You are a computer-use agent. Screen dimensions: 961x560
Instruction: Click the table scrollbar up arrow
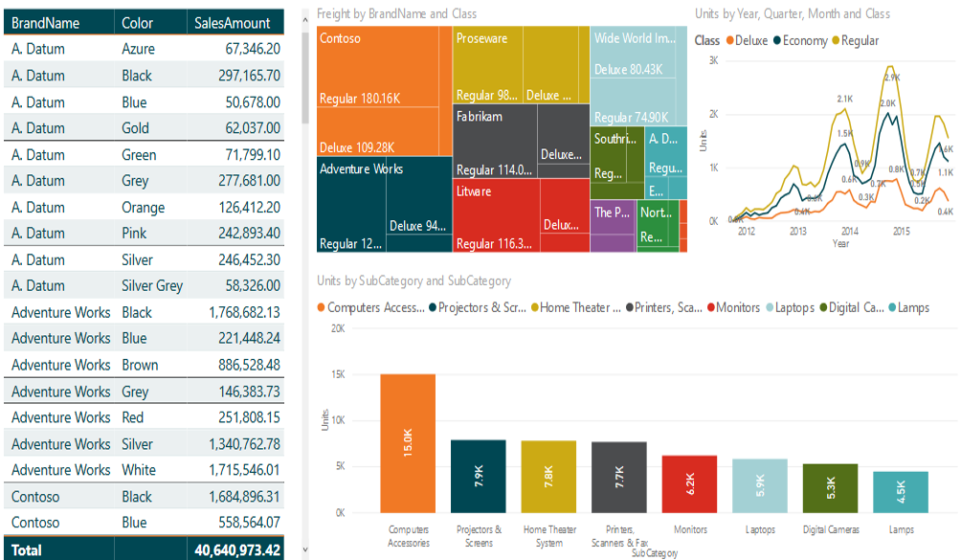[x=305, y=19]
